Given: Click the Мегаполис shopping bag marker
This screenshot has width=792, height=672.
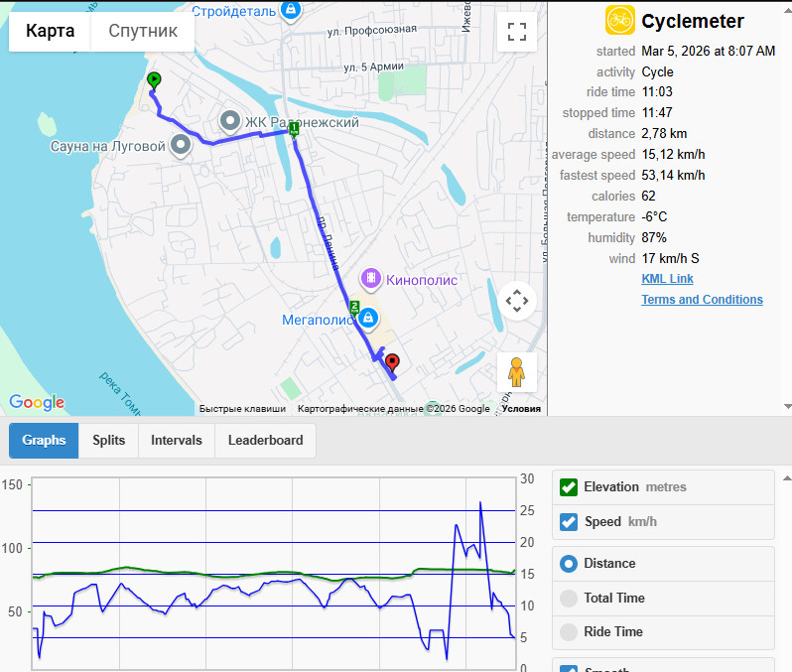Looking at the screenshot, I should pos(367,318).
